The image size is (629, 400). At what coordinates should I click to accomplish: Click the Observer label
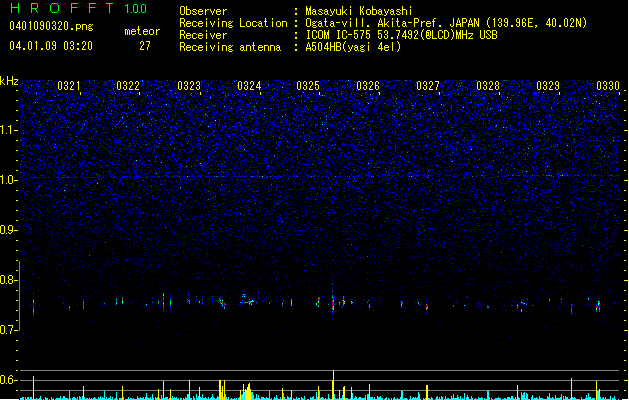(203, 11)
